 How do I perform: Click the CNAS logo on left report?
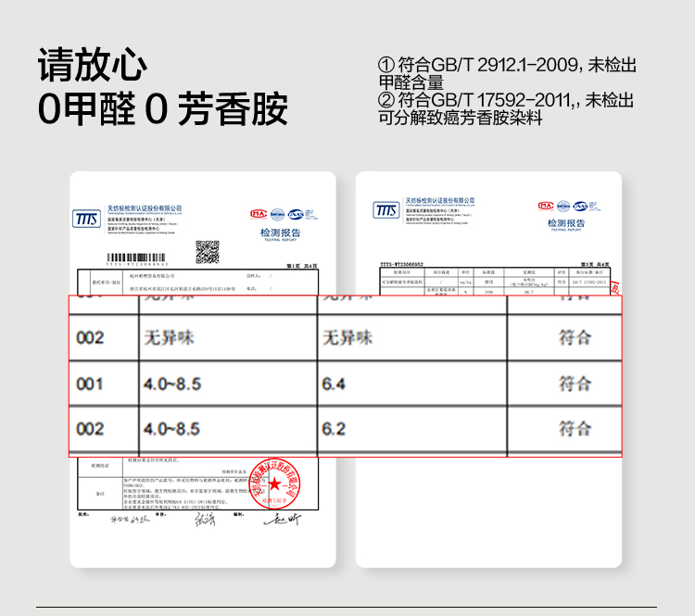pos(296,215)
